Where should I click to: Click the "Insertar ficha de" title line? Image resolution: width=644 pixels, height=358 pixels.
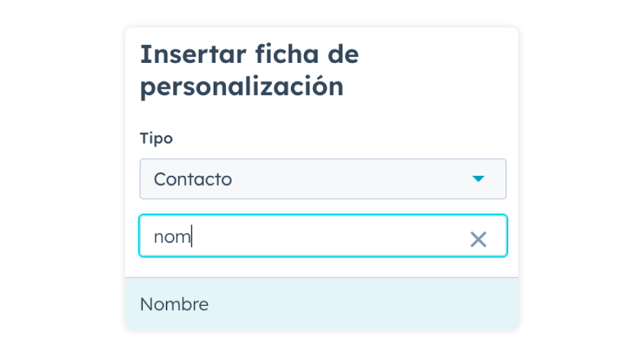click(249, 54)
